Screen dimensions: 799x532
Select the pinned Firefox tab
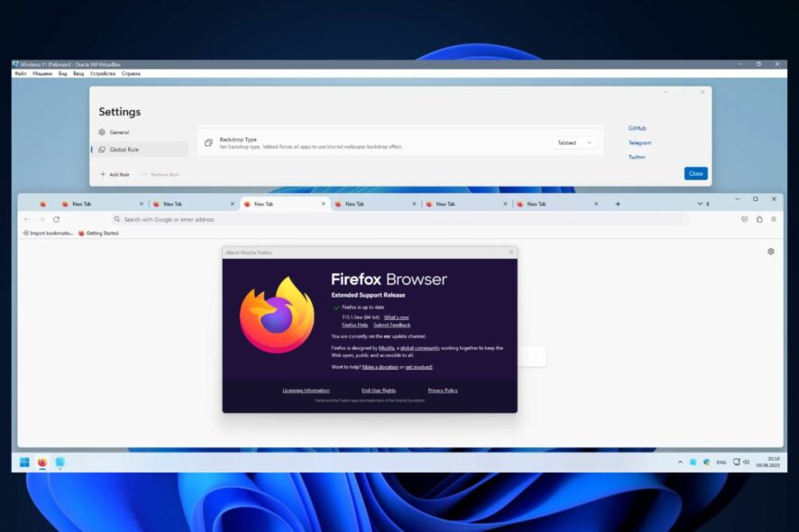point(42,204)
